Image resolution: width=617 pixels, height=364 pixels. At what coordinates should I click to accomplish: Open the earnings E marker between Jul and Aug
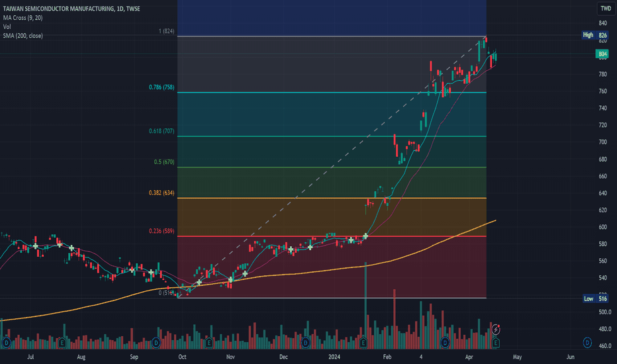[x=62, y=343]
